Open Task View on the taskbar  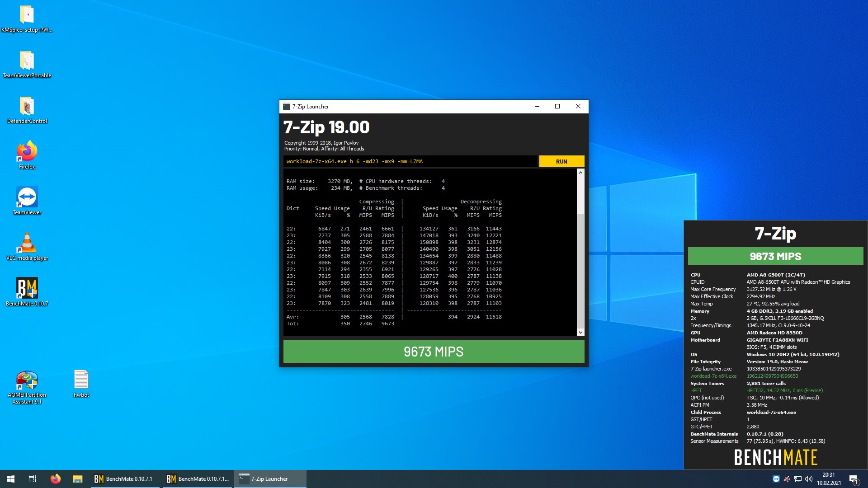(33, 479)
